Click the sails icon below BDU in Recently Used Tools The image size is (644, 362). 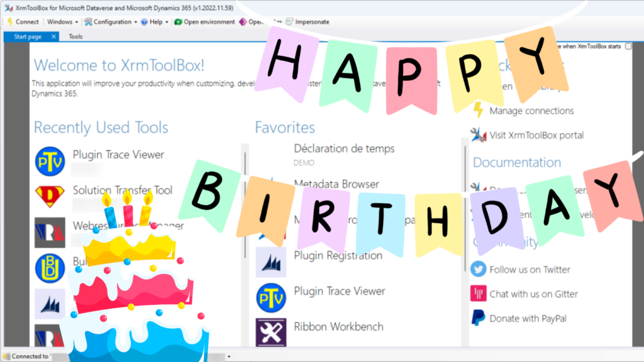(x=50, y=304)
